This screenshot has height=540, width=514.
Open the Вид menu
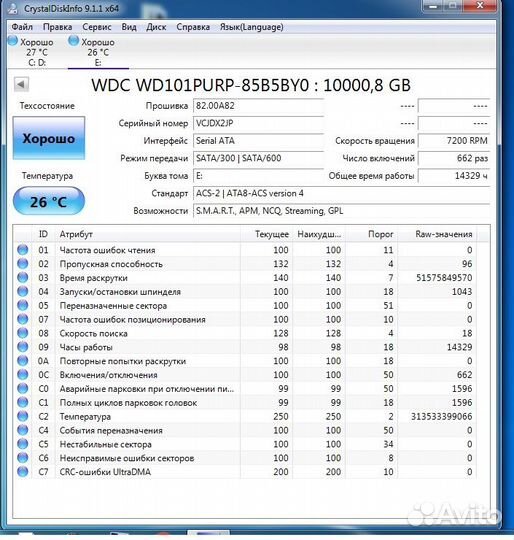tap(129, 27)
